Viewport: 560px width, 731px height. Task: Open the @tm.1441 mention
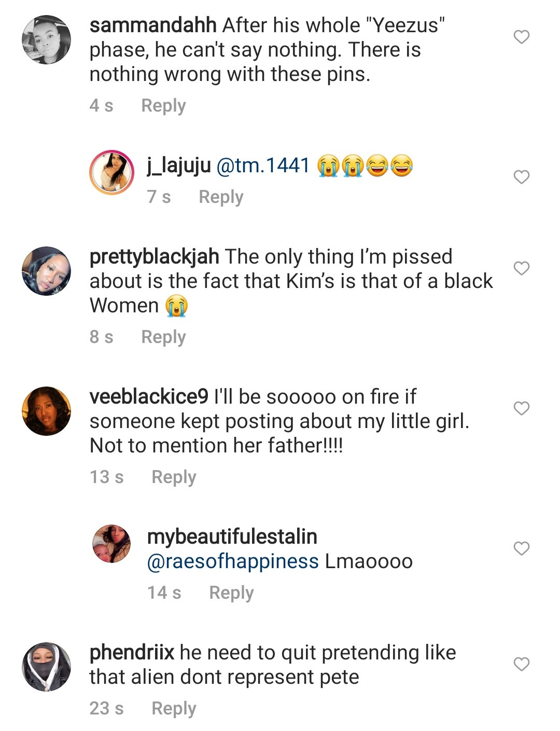(x=262, y=166)
